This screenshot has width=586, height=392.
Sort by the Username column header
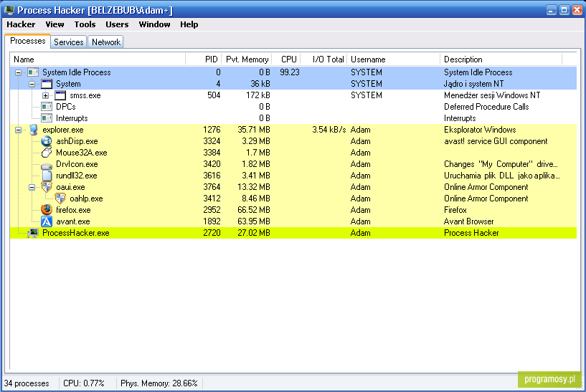click(x=394, y=59)
